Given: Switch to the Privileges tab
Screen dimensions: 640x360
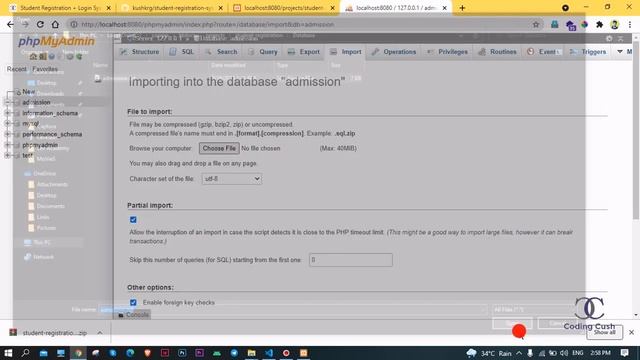Looking at the screenshot, I should tap(447, 52).
